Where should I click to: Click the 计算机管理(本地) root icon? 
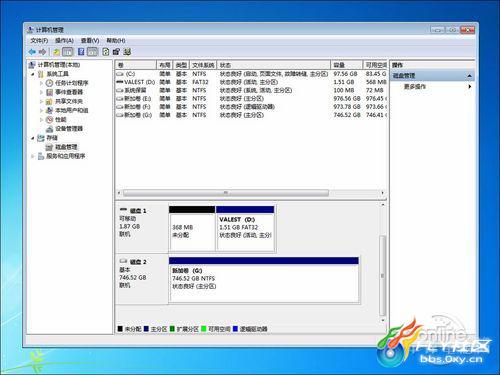coord(32,65)
